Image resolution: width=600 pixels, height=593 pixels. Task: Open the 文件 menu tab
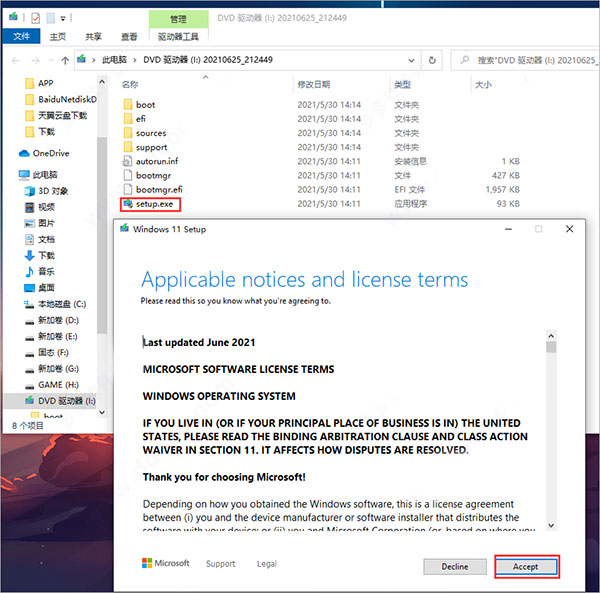coord(21,36)
